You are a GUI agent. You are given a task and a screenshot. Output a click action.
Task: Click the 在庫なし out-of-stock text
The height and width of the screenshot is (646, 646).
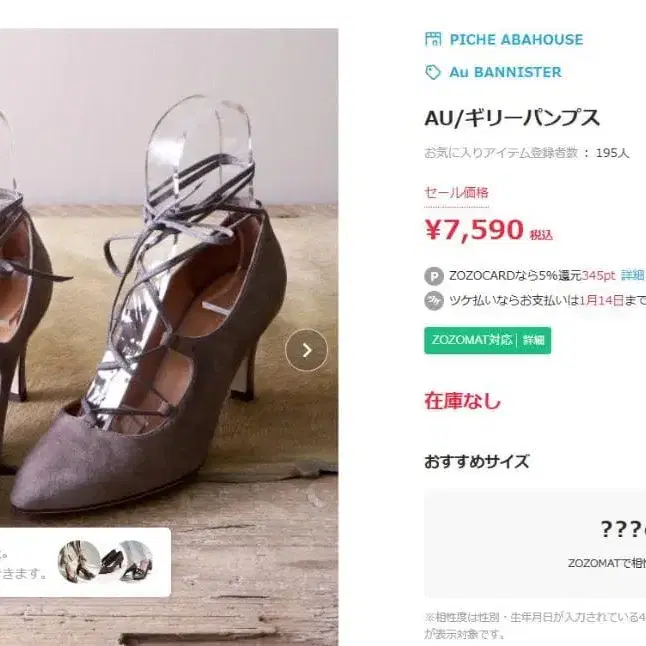[462, 402]
